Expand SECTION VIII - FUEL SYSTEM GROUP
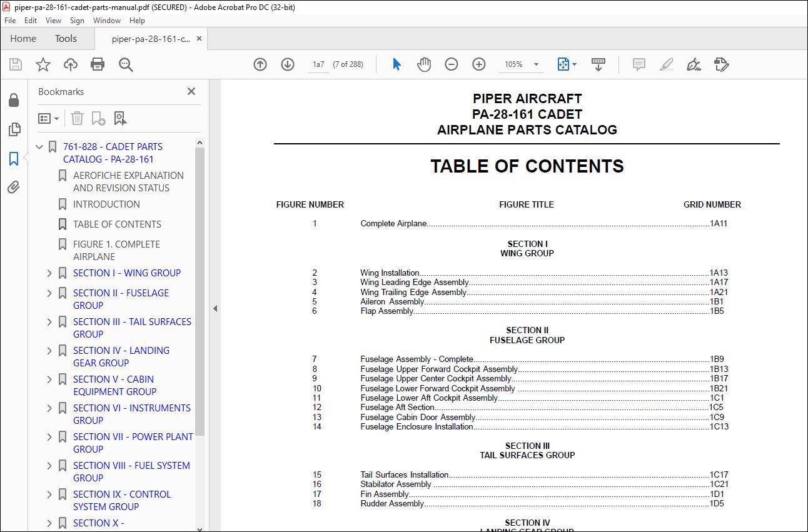 pos(49,466)
